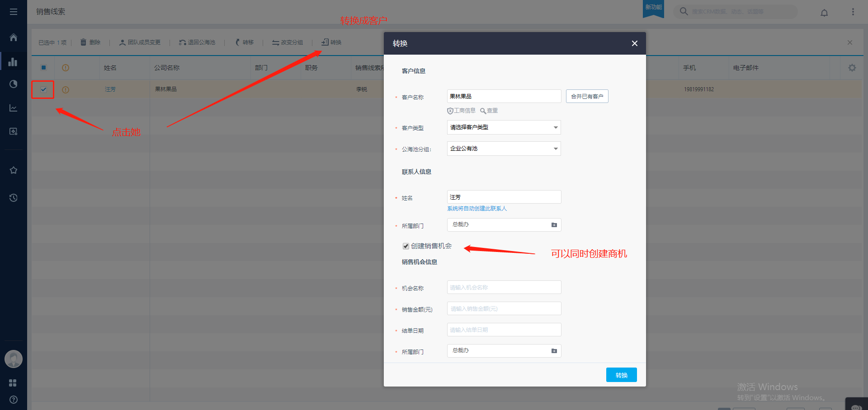Click the 姓名 input field with 汪芳

(504, 197)
